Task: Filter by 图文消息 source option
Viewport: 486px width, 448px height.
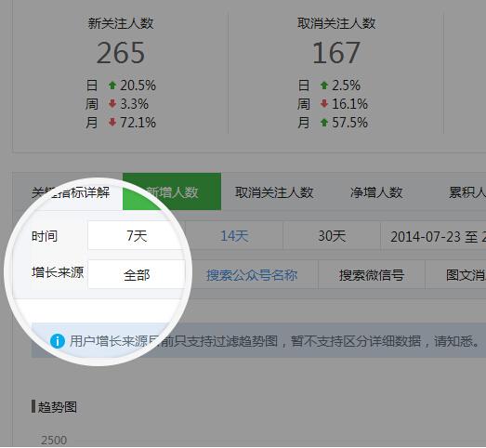Action: click(455, 274)
